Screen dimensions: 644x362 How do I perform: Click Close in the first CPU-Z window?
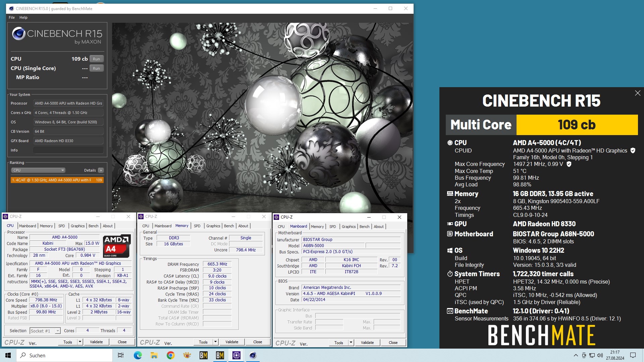(x=122, y=342)
